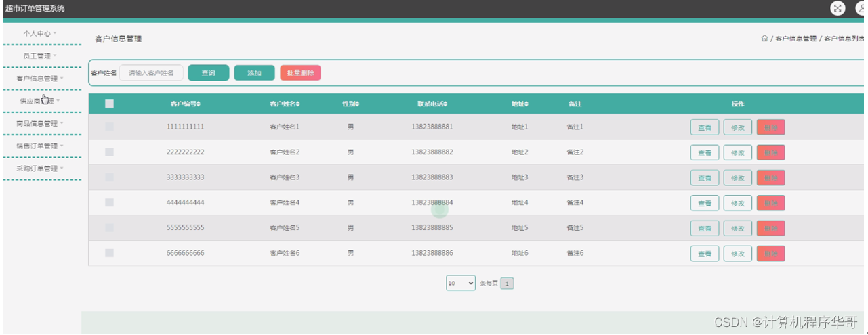Expand the 采购订单管理 sidebar menu
The height and width of the screenshot is (335, 868).
[40, 169]
